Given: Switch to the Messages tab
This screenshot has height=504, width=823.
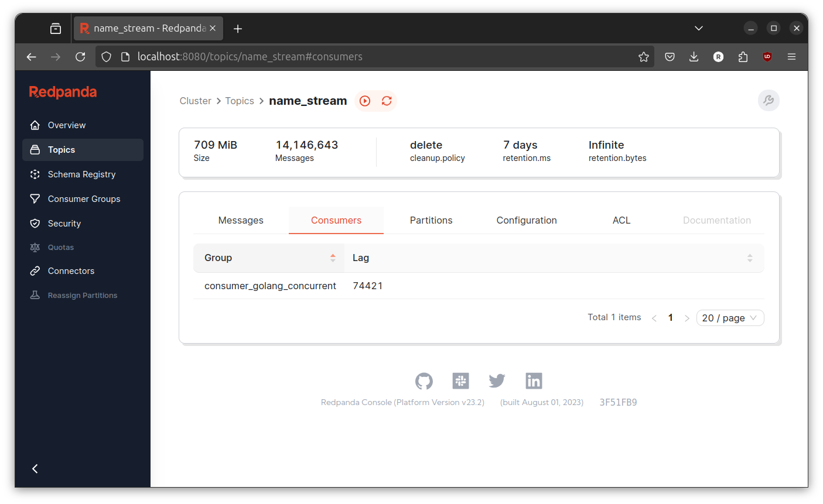Looking at the screenshot, I should 241,220.
